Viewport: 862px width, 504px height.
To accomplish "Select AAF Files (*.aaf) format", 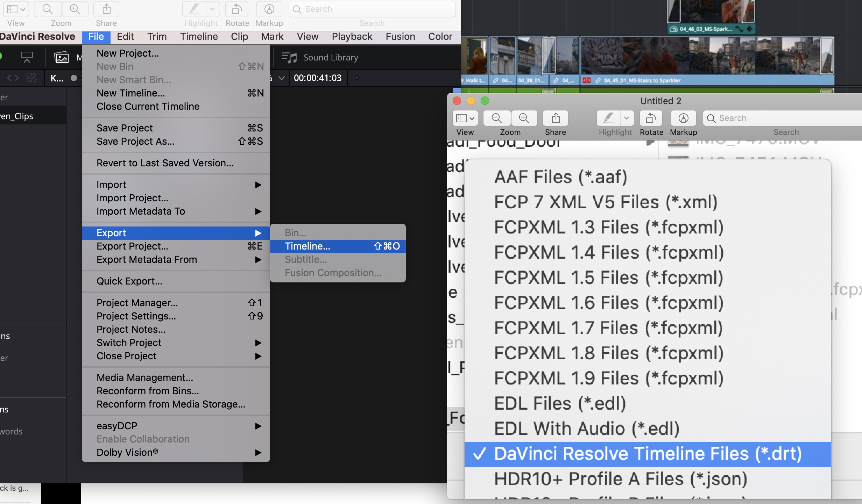I will (648, 177).
